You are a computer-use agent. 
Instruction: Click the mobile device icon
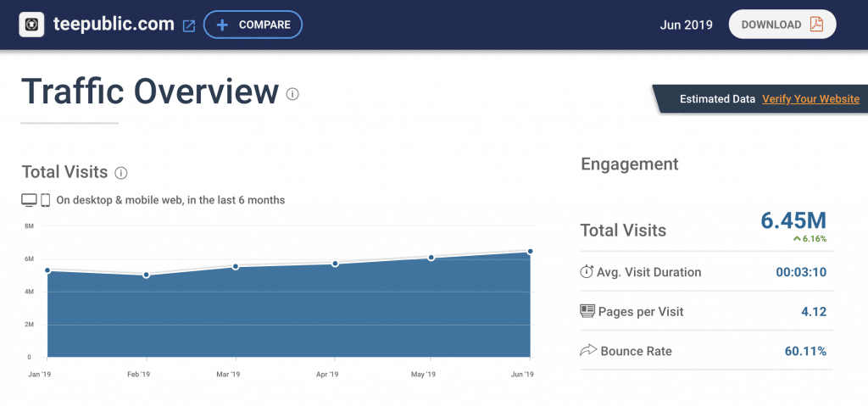click(46, 201)
